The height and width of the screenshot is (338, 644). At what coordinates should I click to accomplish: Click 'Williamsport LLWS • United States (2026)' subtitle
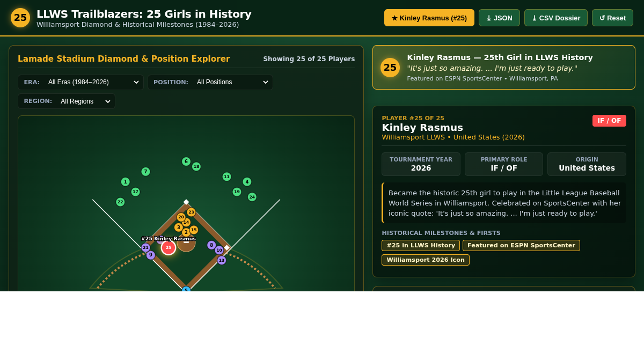coord(453,137)
